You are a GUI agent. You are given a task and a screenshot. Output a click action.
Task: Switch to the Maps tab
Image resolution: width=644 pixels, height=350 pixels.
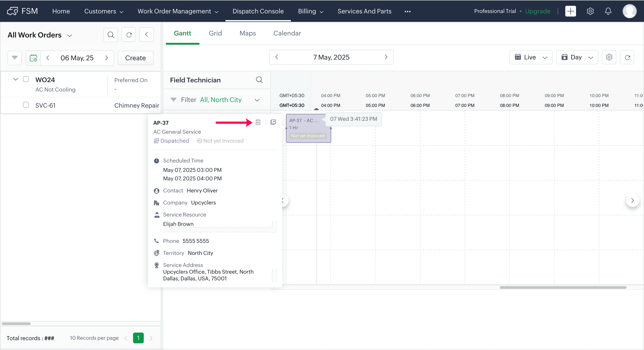(248, 33)
